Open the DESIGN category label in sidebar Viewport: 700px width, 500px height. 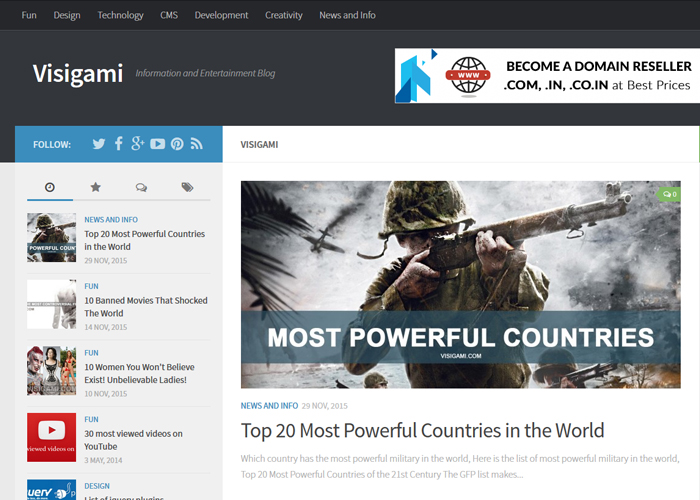pos(97,486)
